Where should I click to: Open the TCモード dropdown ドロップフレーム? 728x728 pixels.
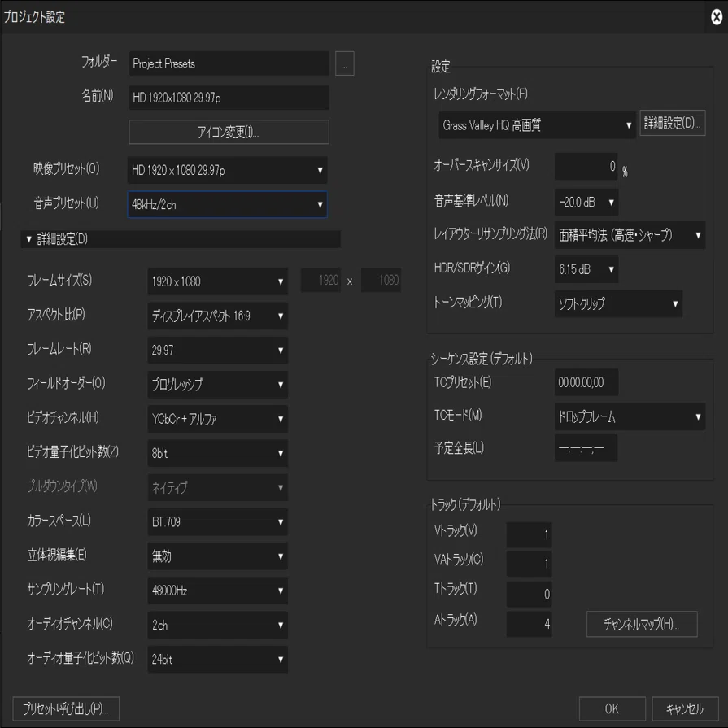coord(630,416)
